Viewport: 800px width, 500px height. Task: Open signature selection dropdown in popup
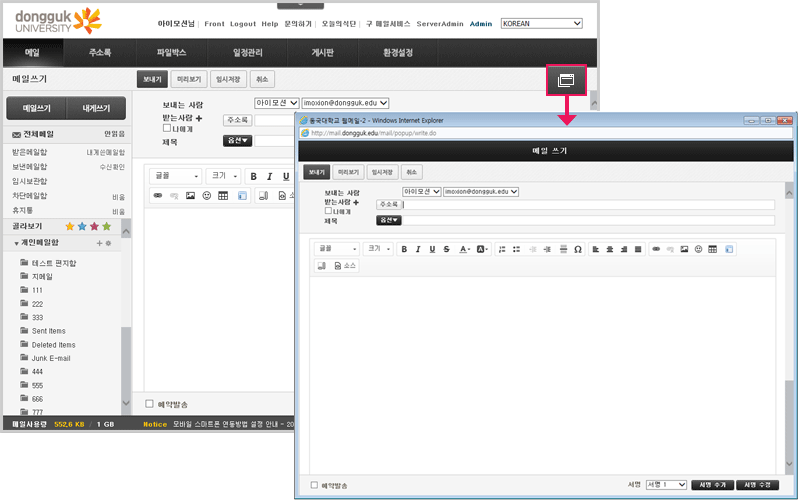[666, 485]
